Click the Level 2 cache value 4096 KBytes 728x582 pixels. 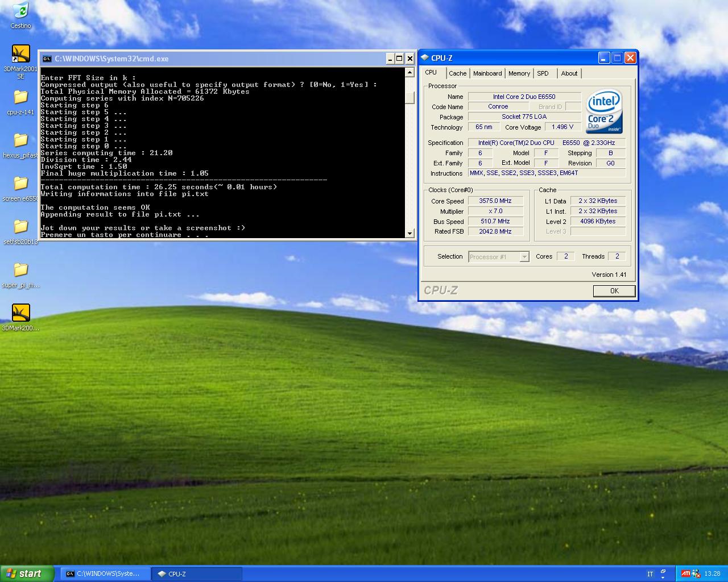[x=598, y=221]
